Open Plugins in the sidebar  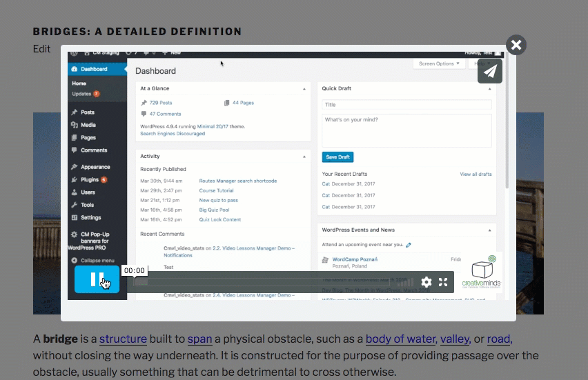(x=90, y=179)
